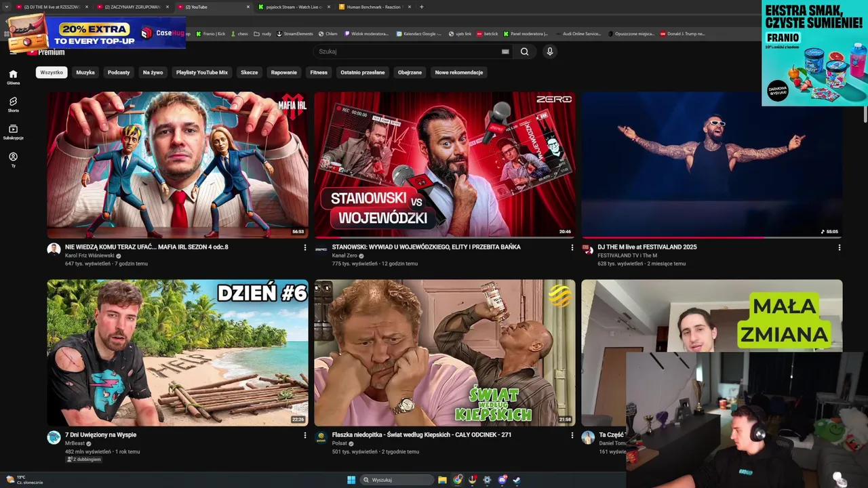This screenshot has width=868, height=488.
Task: Open options menu for MAFIA IRL video
Action: [x=304, y=247]
